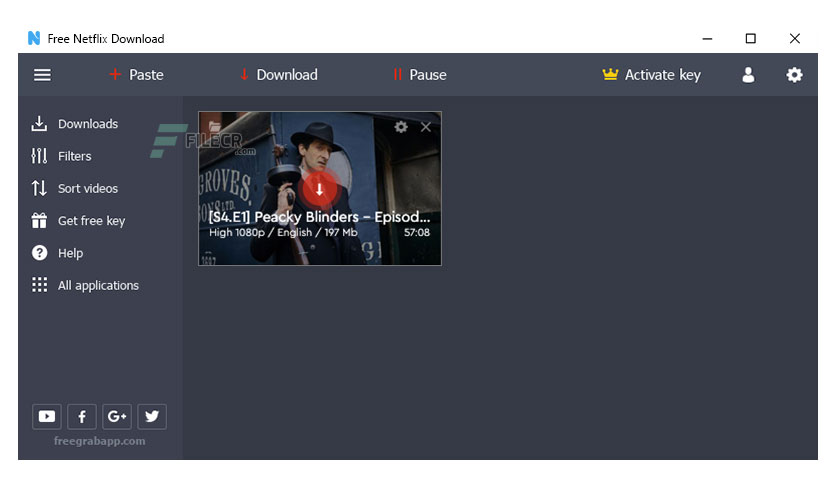Open the folder icon on video thumbnail
Screen dimensions: 836x484
[x=214, y=126]
